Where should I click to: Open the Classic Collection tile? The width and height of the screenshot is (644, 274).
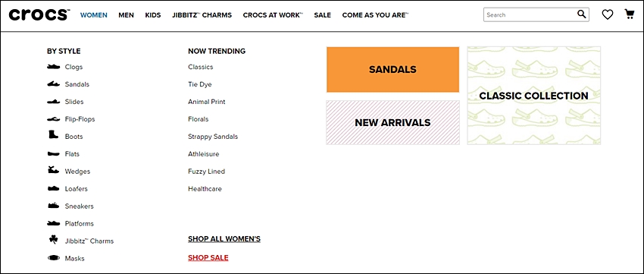pos(533,96)
